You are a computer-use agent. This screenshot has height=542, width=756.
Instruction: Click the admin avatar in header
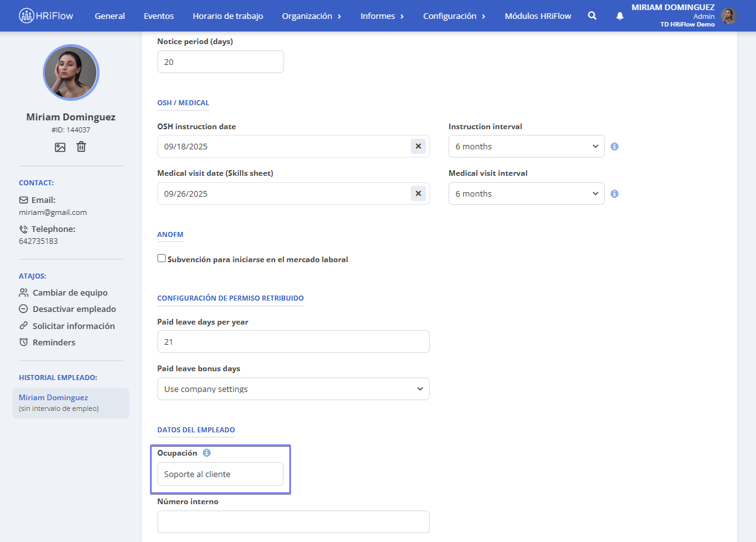729,16
